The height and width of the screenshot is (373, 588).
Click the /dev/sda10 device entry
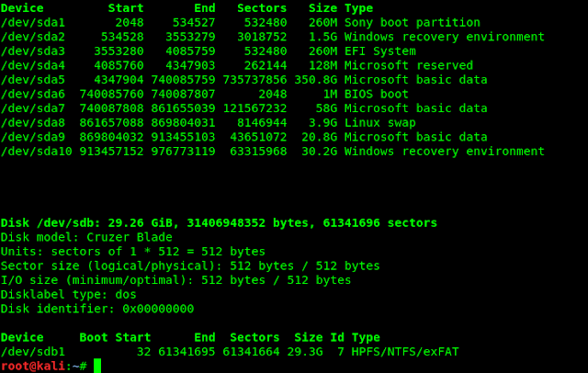(x=37, y=152)
